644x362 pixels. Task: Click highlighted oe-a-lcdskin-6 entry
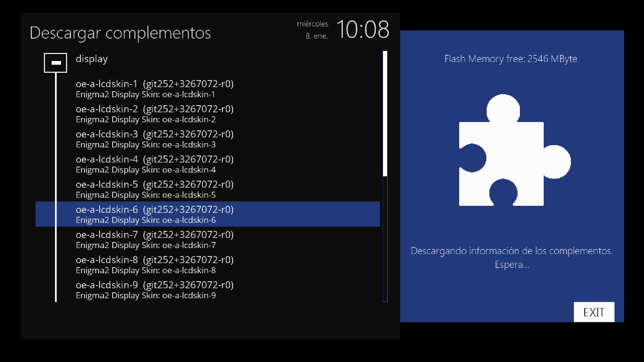pyautogui.click(x=154, y=214)
